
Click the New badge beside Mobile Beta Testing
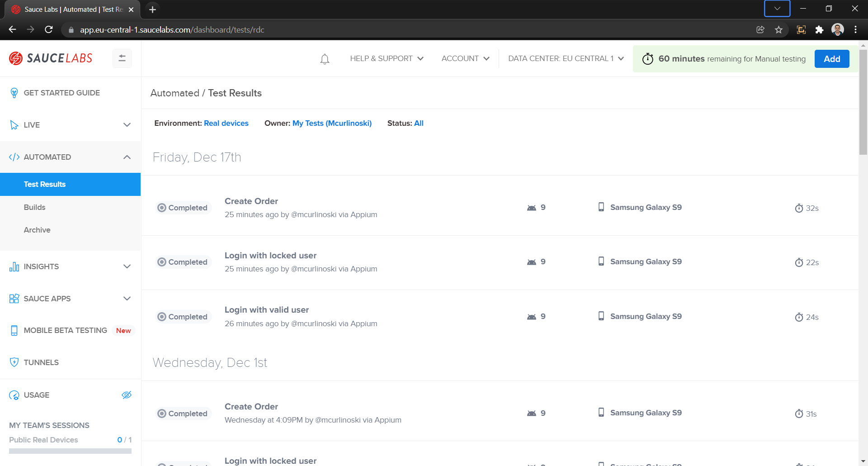pos(123,331)
